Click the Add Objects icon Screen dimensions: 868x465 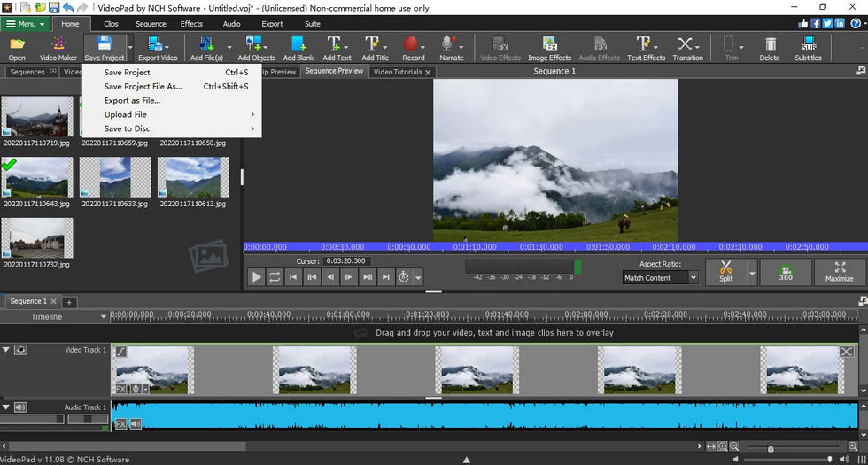pyautogui.click(x=256, y=48)
